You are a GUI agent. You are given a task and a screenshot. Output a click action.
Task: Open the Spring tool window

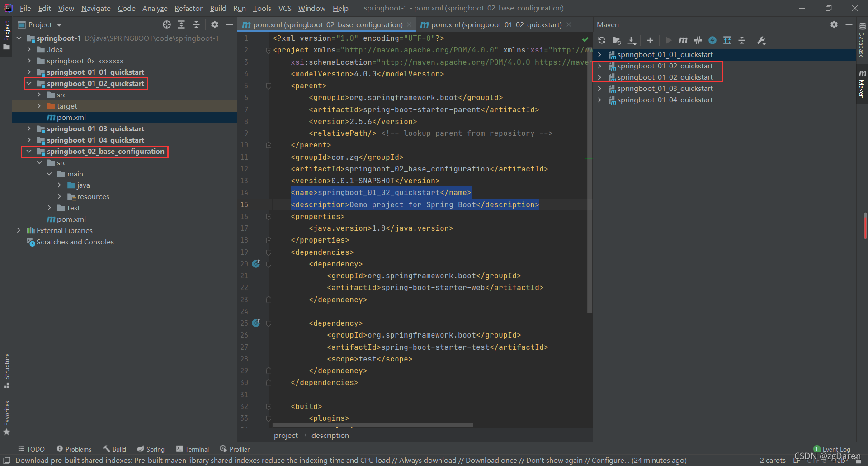click(x=151, y=449)
